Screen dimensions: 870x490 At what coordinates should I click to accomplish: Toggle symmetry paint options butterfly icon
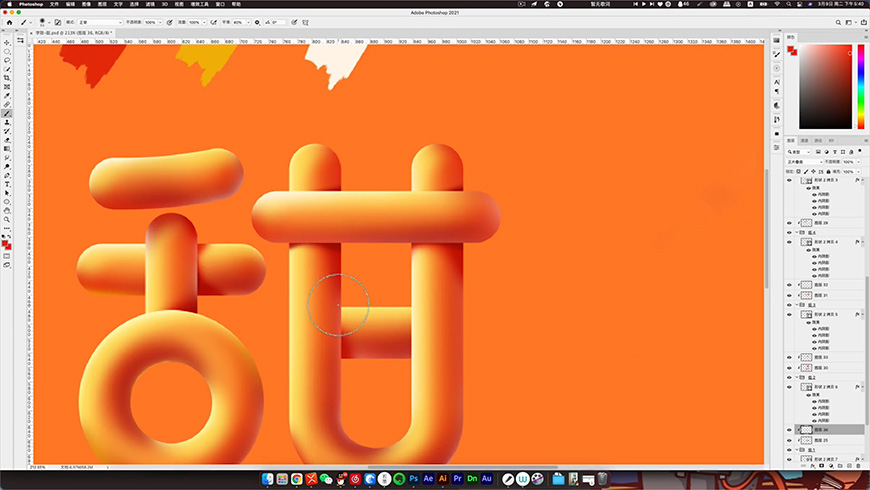click(x=306, y=23)
